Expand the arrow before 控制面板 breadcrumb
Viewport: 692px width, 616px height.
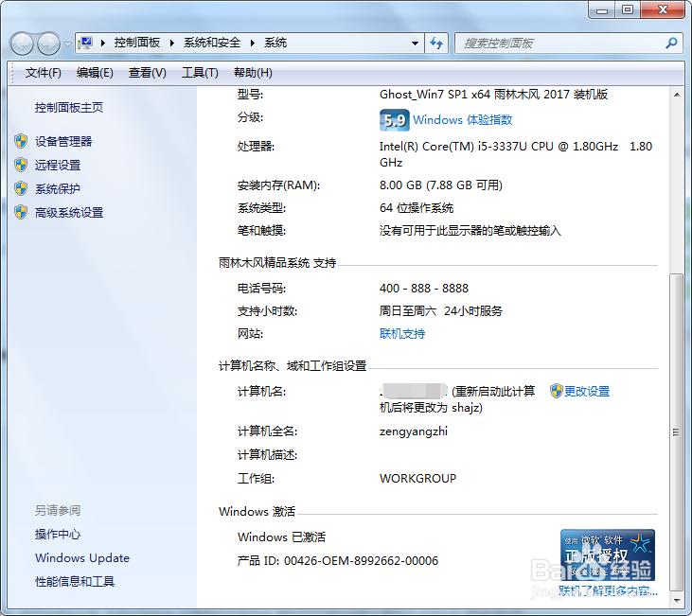click(x=103, y=43)
